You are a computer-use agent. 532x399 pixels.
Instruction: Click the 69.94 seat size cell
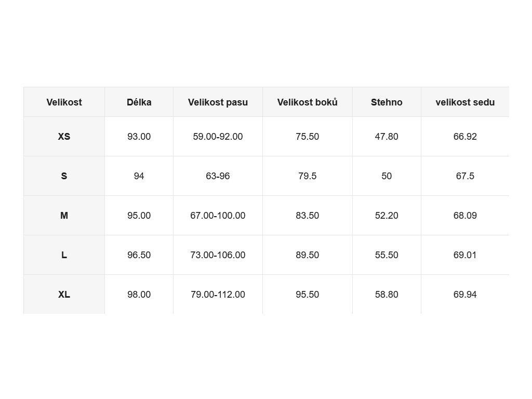(x=465, y=294)
